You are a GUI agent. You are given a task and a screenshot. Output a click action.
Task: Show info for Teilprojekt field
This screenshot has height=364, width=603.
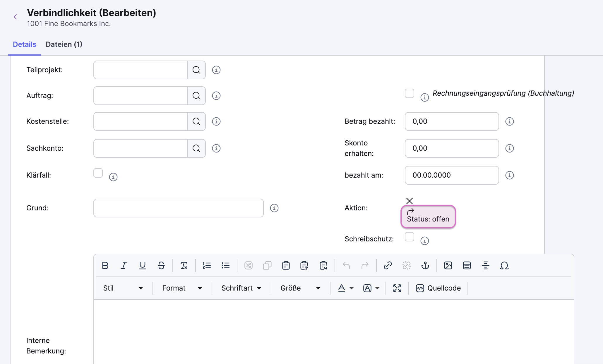[216, 70]
